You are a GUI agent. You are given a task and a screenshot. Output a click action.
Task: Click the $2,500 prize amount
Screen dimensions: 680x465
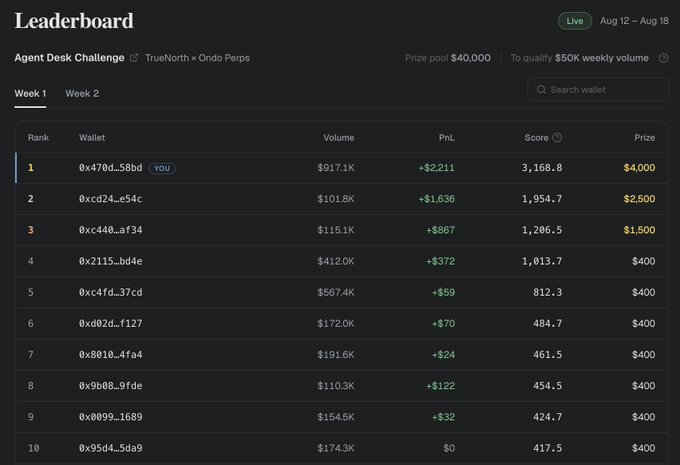[x=639, y=199]
